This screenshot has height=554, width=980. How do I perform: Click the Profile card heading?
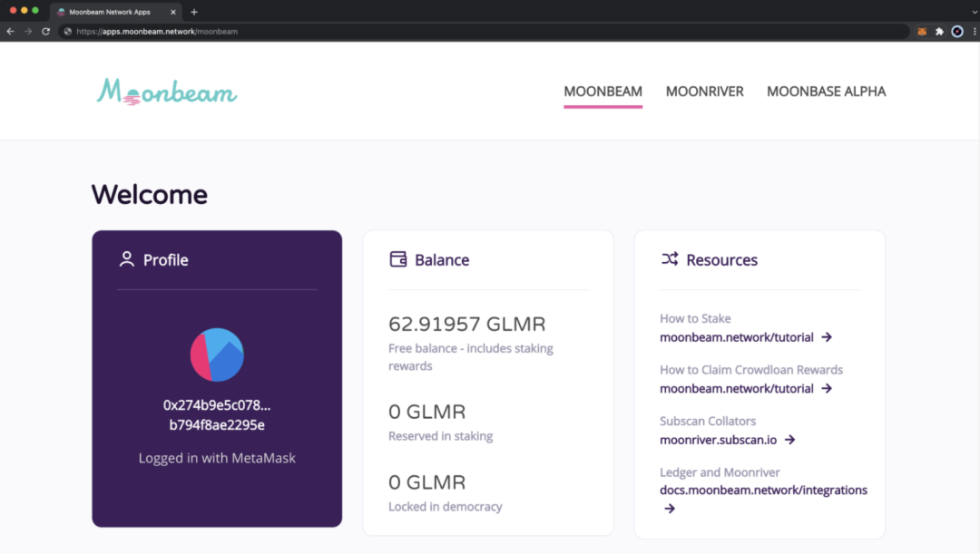166,260
